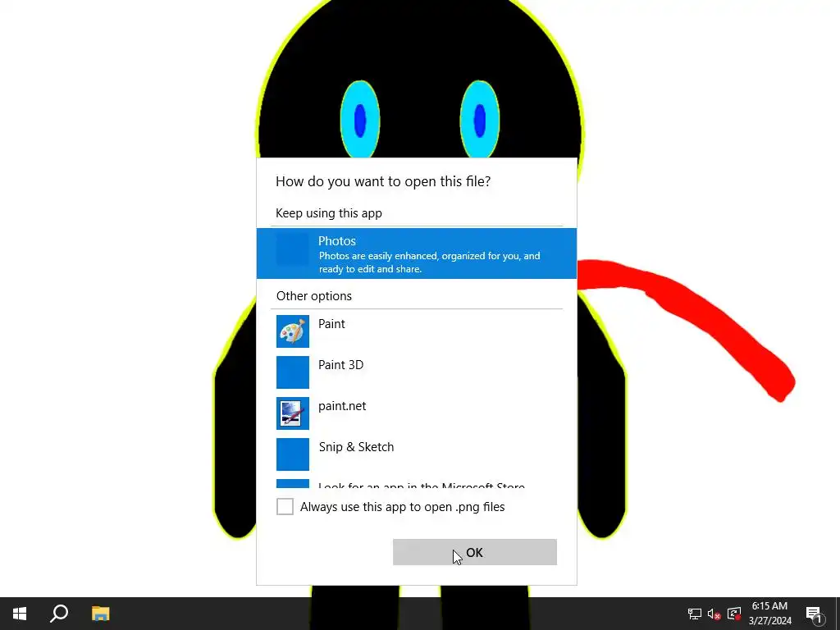This screenshot has height=630, width=840.
Task: Click the Paint palette icon
Action: [293, 331]
